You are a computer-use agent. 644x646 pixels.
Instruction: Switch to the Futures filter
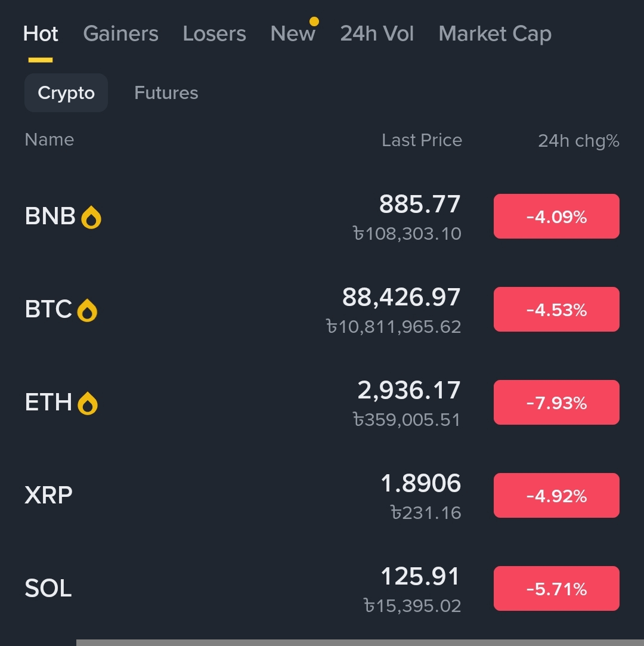point(166,93)
